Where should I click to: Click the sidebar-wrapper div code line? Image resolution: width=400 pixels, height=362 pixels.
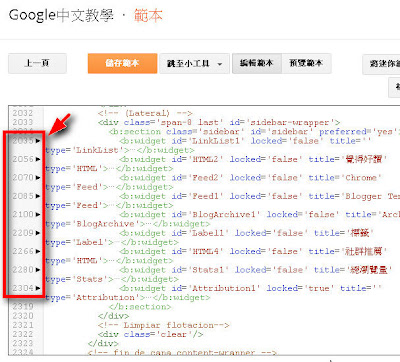219,123
